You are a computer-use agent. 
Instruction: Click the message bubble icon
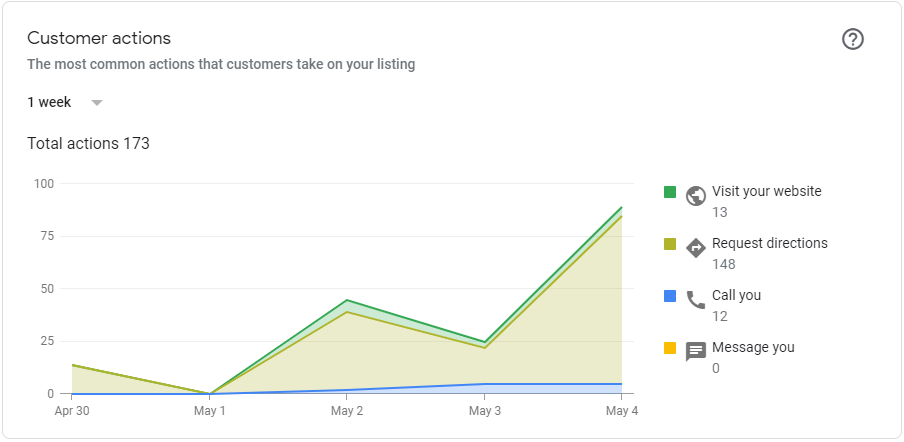point(696,352)
